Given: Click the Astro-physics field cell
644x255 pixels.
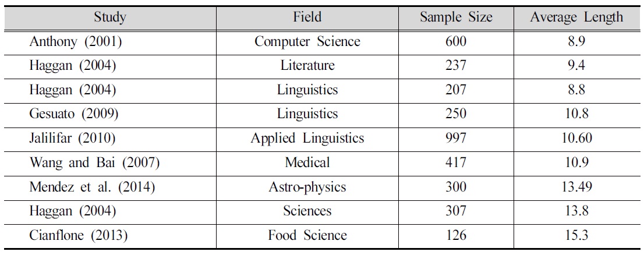Looking at the screenshot, I should coord(307,187).
